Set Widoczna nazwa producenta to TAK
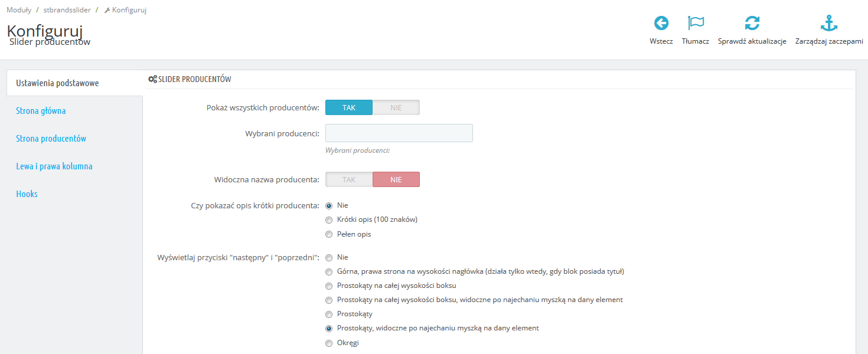The width and height of the screenshot is (868, 354). point(349,179)
